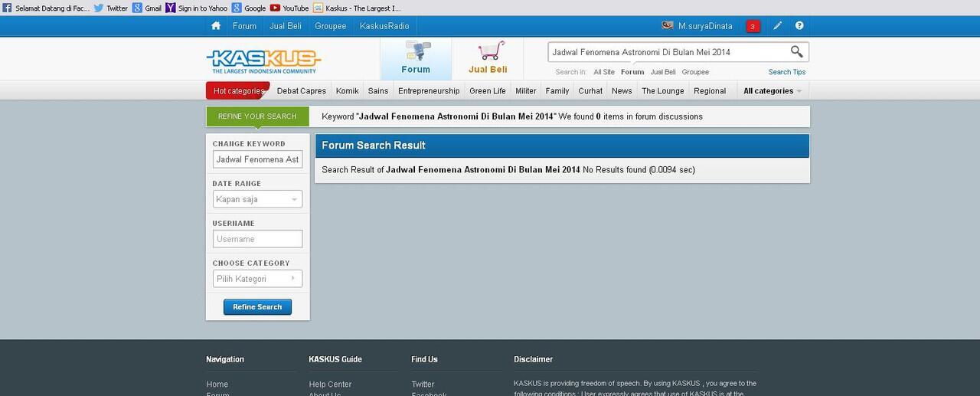Click the pencil create-post icon

(x=777, y=25)
